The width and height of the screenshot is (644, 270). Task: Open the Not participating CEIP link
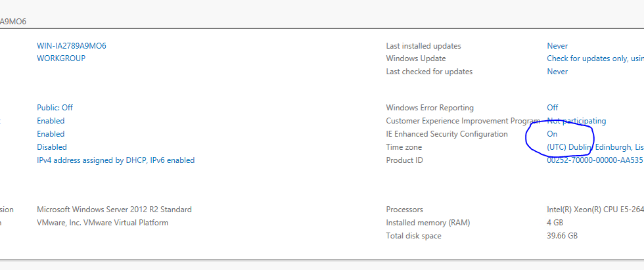[577, 121]
